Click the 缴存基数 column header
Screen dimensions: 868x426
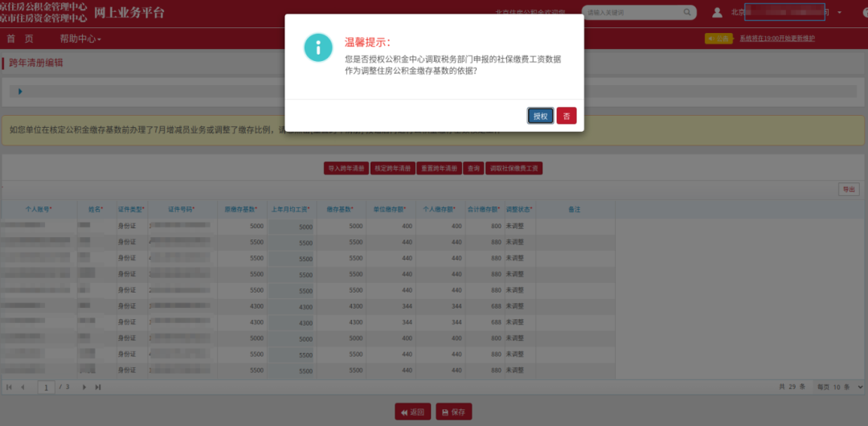[x=341, y=210]
